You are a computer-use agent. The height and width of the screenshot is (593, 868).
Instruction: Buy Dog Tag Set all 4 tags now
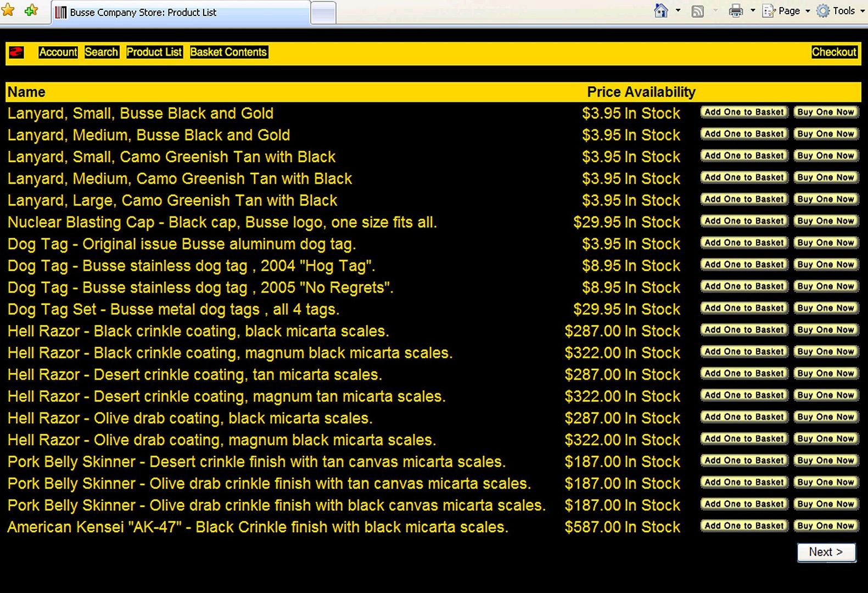(826, 308)
